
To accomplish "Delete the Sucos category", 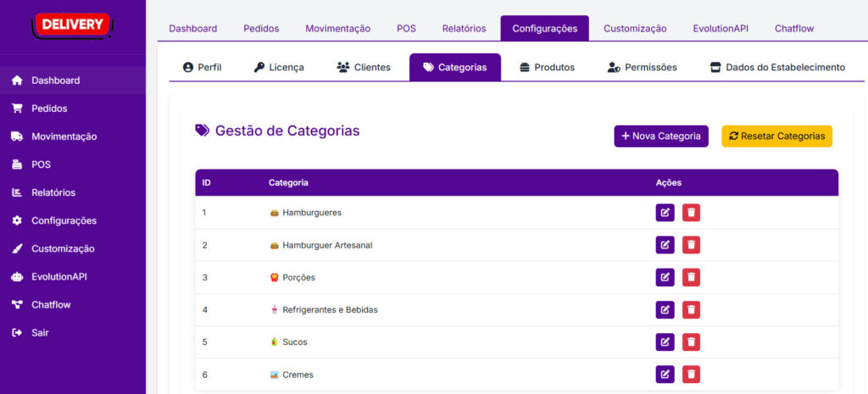I will click(x=691, y=342).
